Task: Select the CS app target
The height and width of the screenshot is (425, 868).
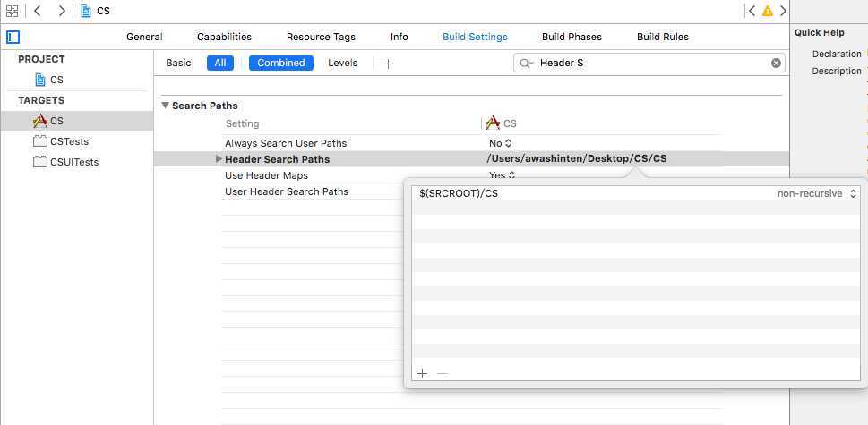Action: pos(76,121)
